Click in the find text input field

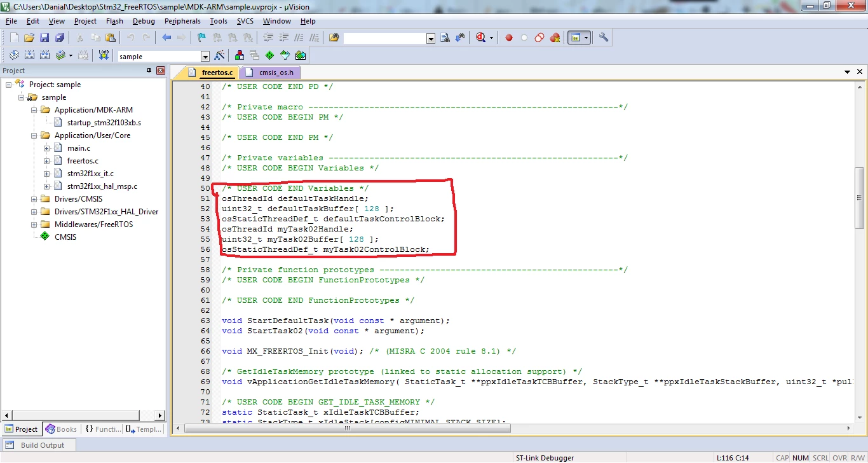coord(384,39)
